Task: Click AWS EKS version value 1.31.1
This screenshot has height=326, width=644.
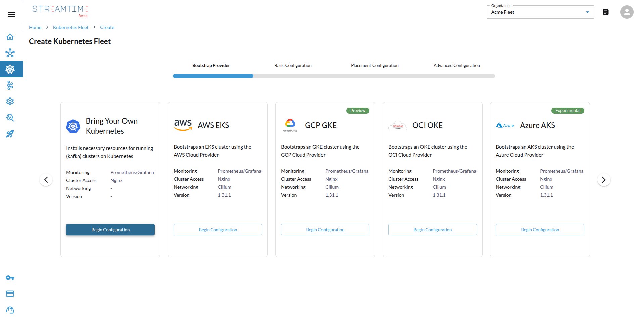Action: [225, 195]
